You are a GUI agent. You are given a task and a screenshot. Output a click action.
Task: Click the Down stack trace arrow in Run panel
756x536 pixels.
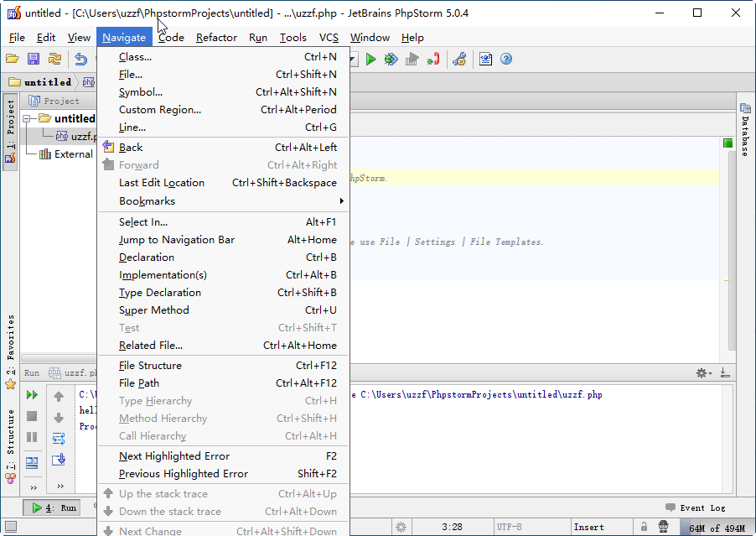coord(59,418)
